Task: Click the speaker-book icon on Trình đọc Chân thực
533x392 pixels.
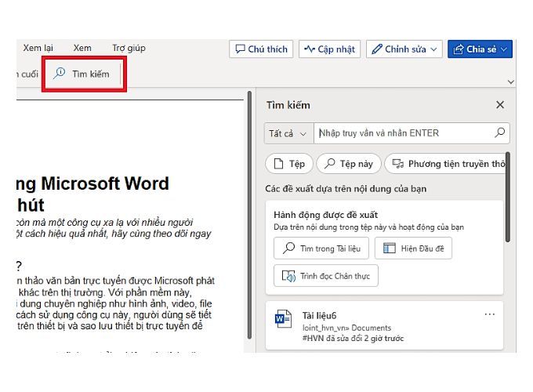Action: (x=288, y=276)
